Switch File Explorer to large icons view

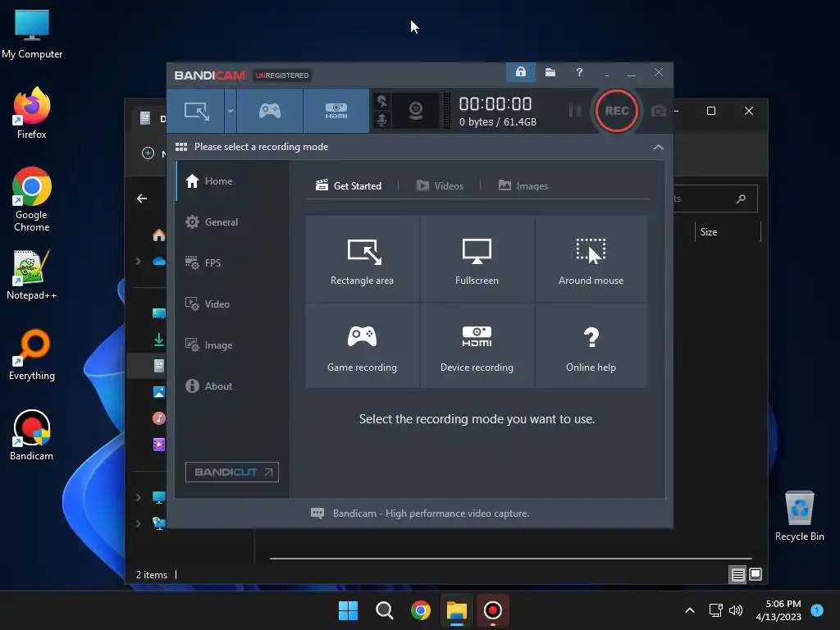tap(756, 575)
